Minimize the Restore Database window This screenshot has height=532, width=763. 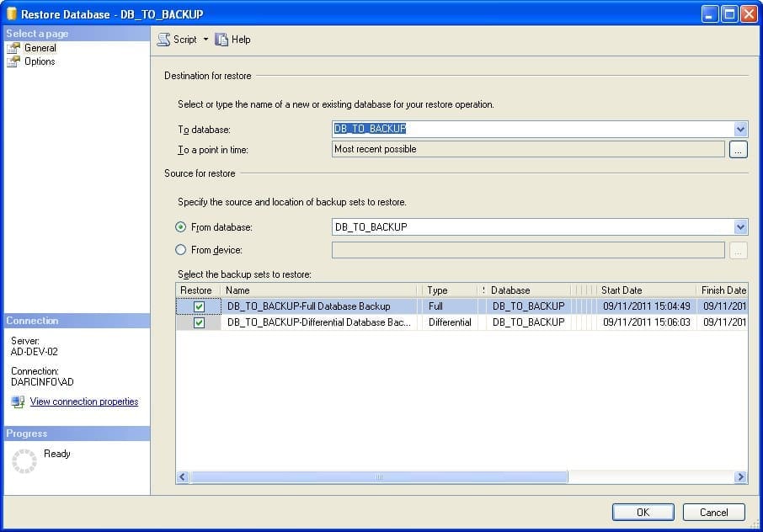pos(710,14)
